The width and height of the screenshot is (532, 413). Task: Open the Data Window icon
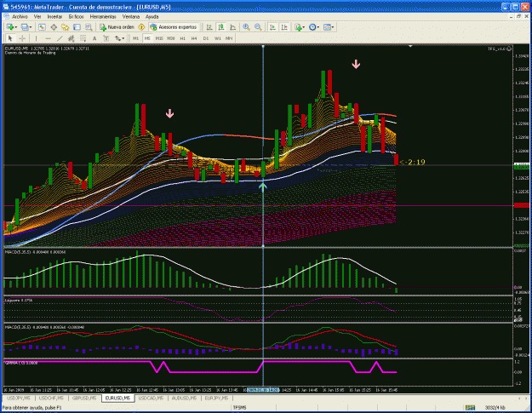[54, 27]
